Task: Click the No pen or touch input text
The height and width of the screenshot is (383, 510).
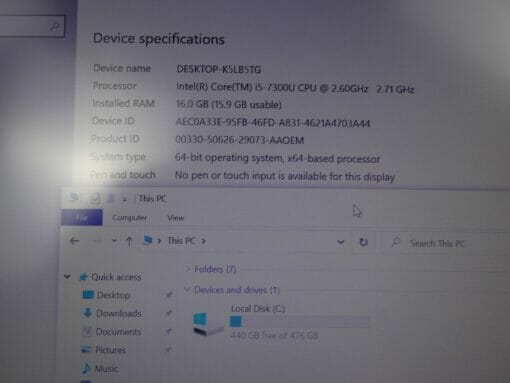Action: 285,176
